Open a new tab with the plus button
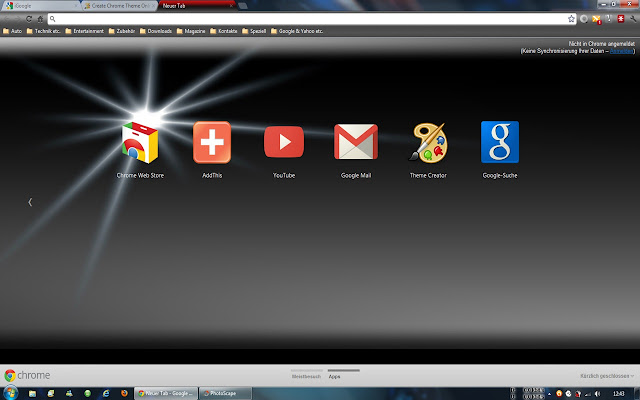 [242, 6]
